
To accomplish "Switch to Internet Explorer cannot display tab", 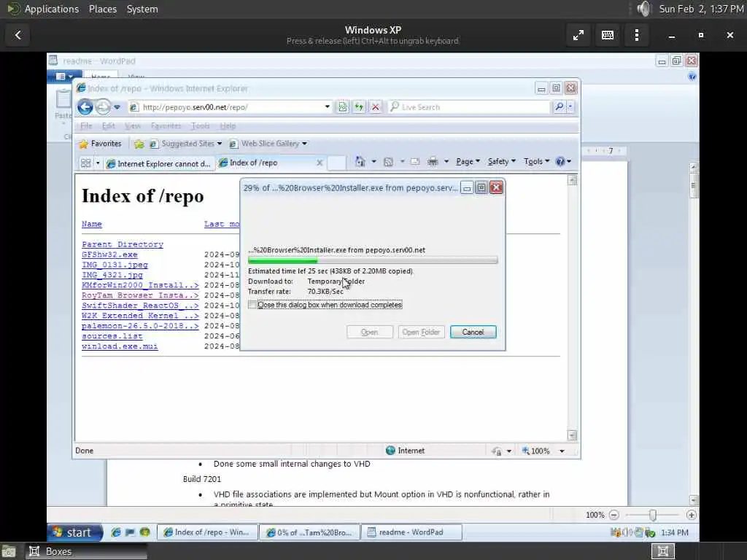I will (159, 164).
